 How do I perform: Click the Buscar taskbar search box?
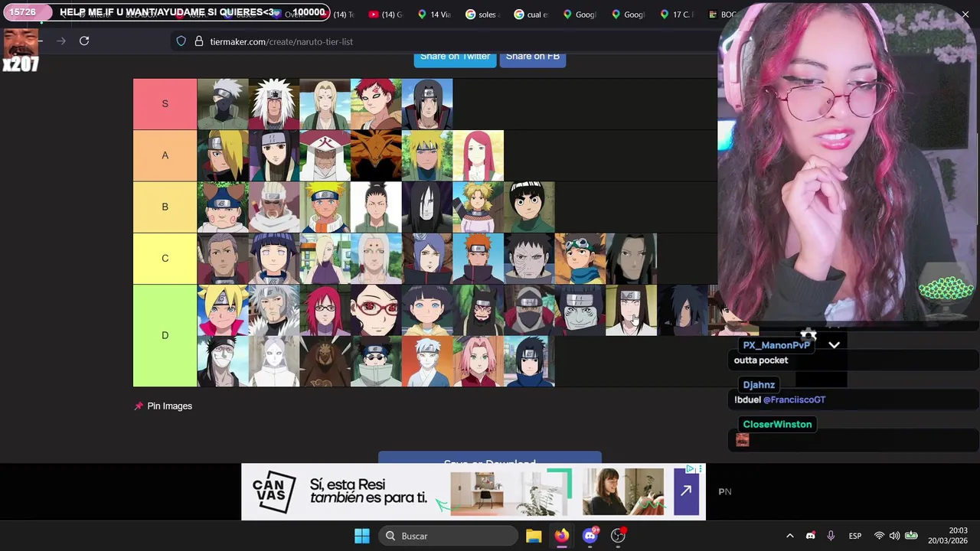pyautogui.click(x=449, y=536)
